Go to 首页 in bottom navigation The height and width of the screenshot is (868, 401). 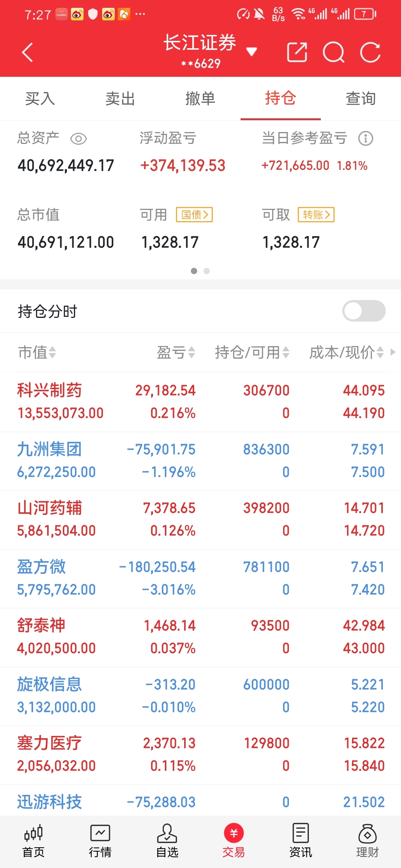(x=33, y=841)
